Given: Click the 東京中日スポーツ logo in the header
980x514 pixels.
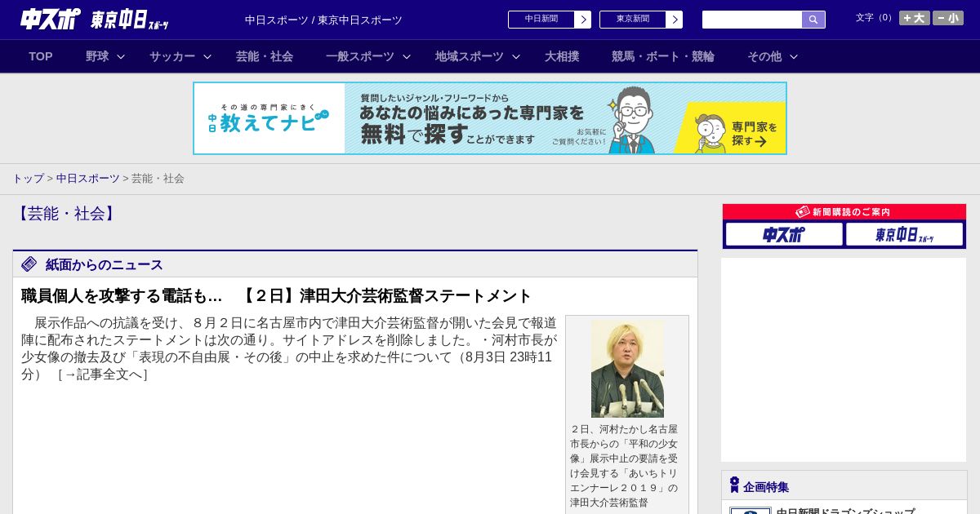Looking at the screenshot, I should pyautogui.click(x=129, y=20).
